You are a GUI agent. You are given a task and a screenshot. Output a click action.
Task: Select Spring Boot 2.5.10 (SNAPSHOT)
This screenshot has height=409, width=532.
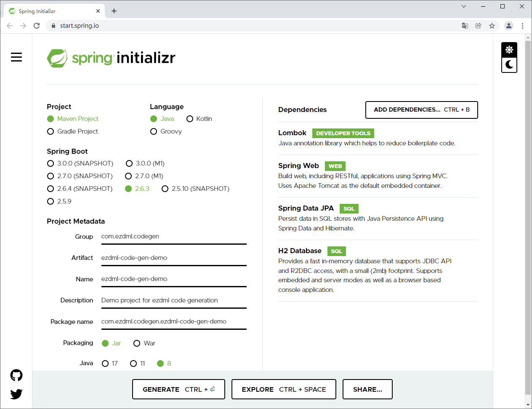click(196, 189)
